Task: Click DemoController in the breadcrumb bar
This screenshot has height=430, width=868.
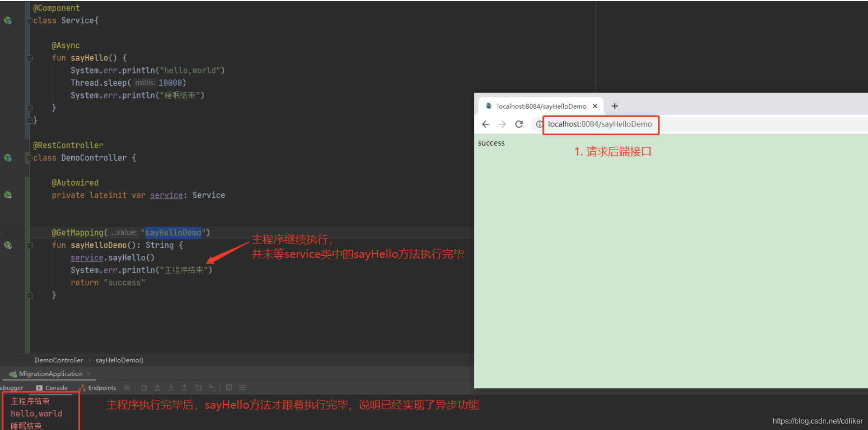Action: (59, 360)
